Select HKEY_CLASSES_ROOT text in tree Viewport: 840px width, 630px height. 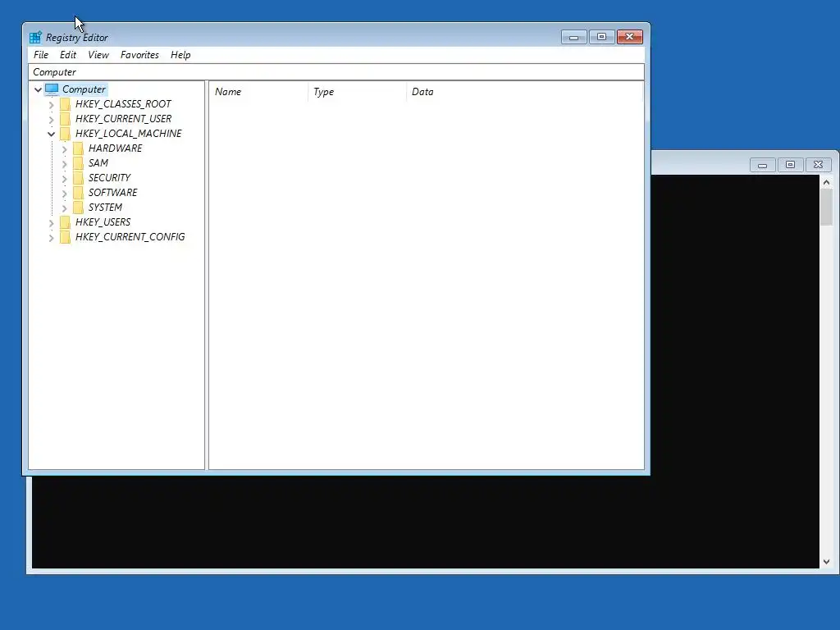pyautogui.click(x=123, y=104)
